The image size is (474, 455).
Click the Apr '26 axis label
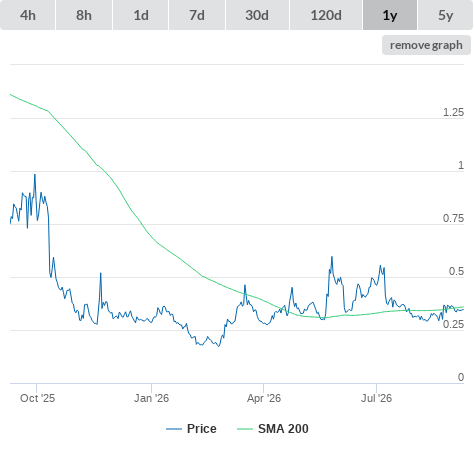point(264,398)
